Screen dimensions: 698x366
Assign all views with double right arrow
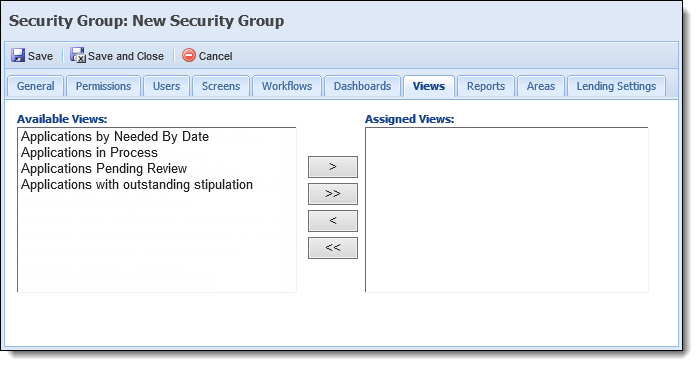(x=333, y=194)
